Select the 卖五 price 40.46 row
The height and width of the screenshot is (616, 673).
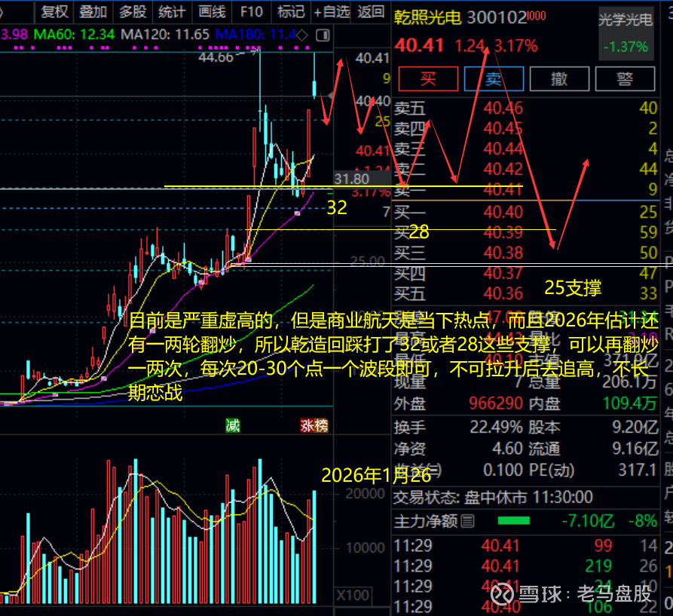point(525,108)
